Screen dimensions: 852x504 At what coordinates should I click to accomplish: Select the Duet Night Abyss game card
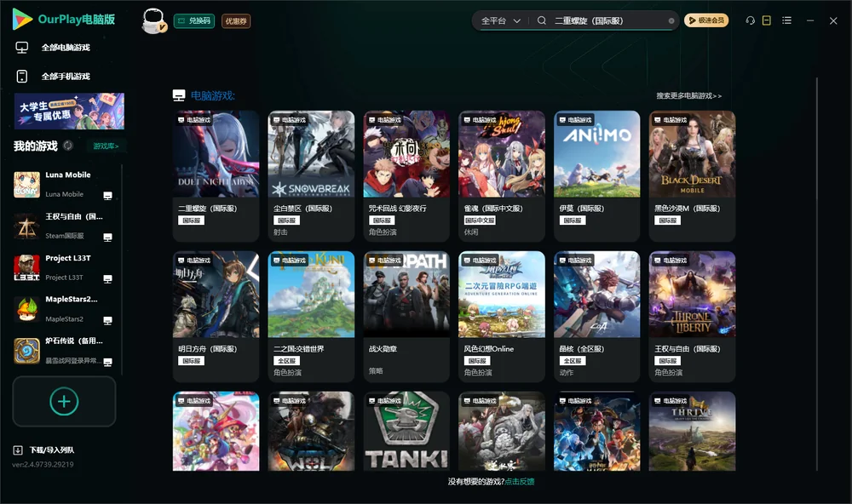[216, 176]
